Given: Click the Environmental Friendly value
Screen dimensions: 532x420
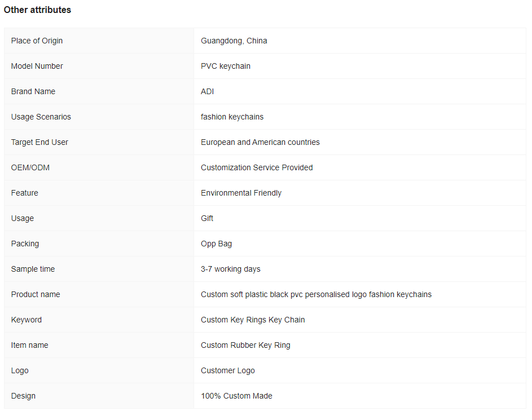Looking at the screenshot, I should pyautogui.click(x=241, y=193).
